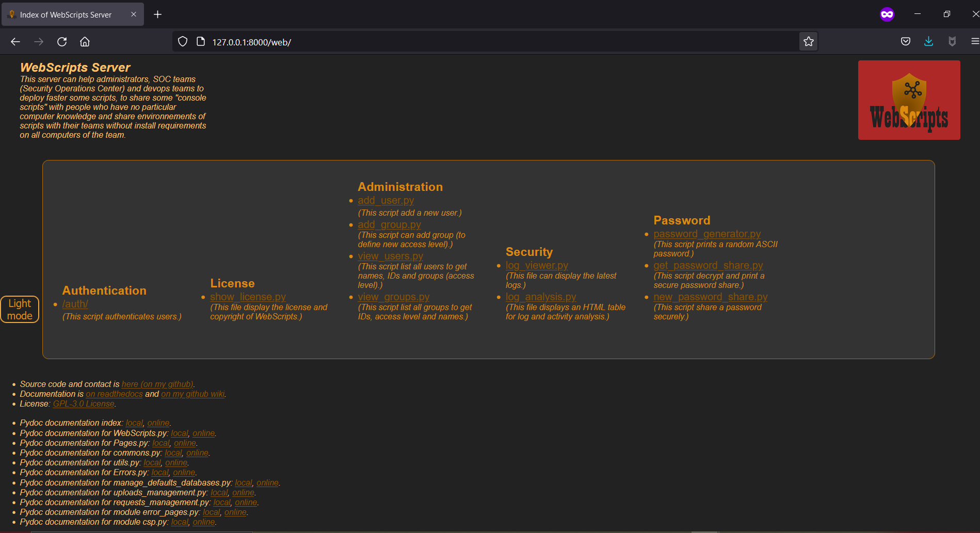Image resolution: width=980 pixels, height=533 pixels.
Task: Click the WebScripts shield logo
Action: tap(909, 100)
